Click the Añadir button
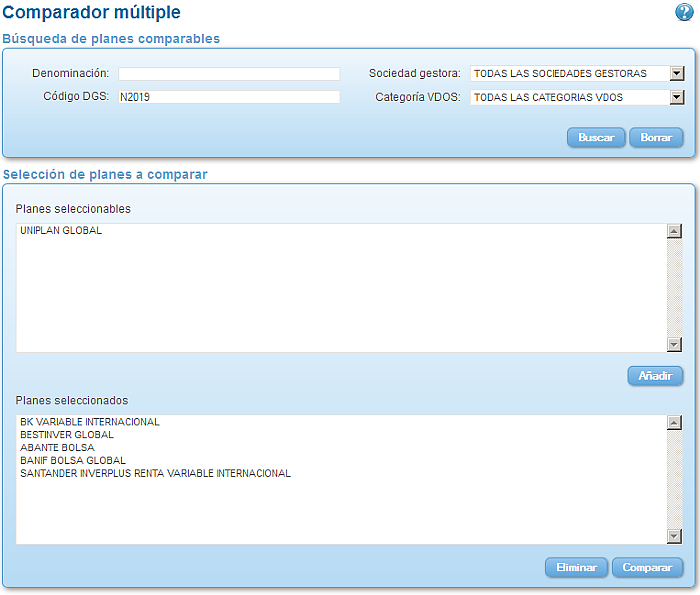Viewport: 700px width, 595px height. tap(655, 376)
